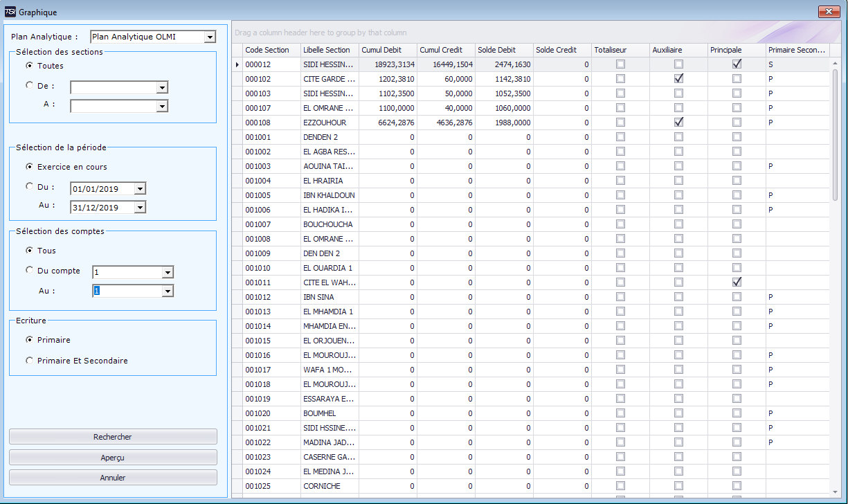Sort by the Solde Debit column header
Viewport: 848px width, 504px height.
[504, 50]
